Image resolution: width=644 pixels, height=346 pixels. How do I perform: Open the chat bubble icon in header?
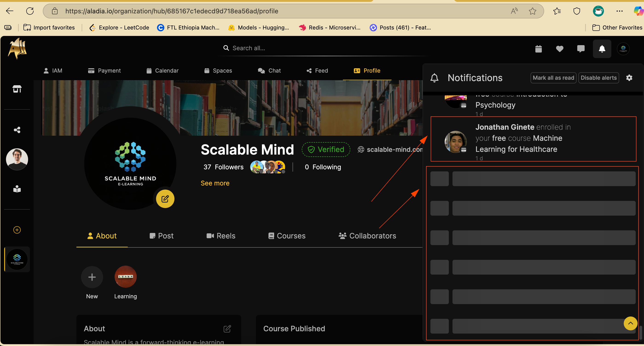click(581, 49)
